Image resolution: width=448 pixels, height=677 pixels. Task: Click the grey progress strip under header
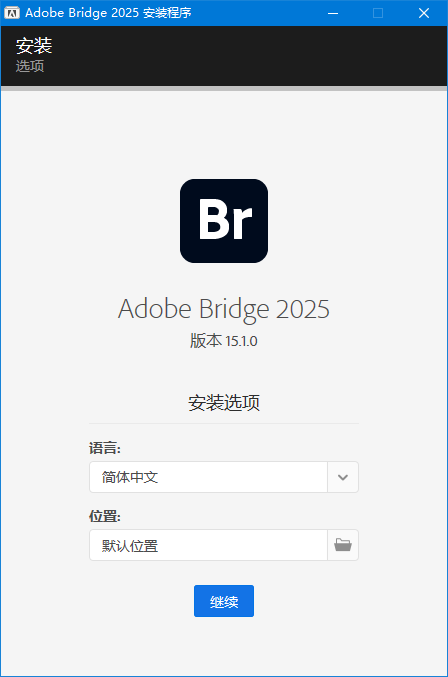pyautogui.click(x=224, y=89)
